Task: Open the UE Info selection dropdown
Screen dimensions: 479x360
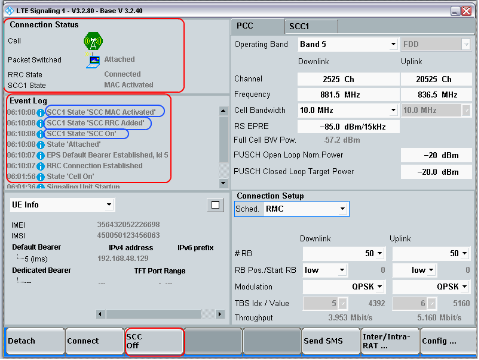Action: pyautogui.click(x=62, y=205)
